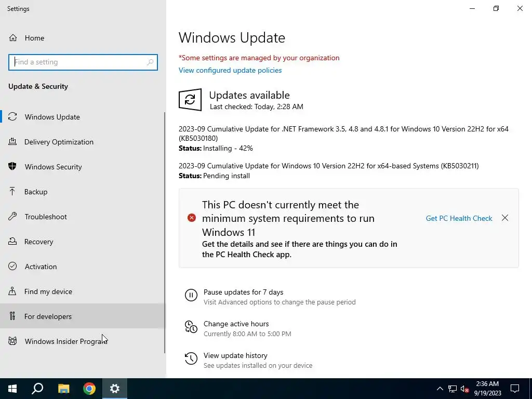Click Change active hours option
Viewport: 532px width, 399px height.
pos(236,324)
